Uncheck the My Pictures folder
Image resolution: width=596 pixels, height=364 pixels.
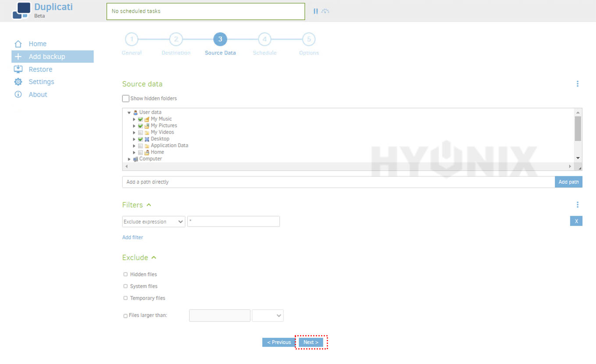tap(140, 125)
